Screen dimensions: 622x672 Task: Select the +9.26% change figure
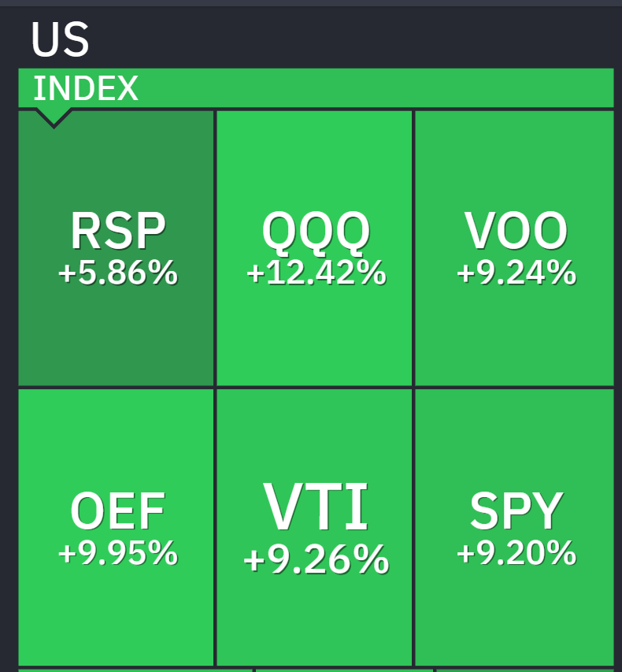[x=316, y=559]
